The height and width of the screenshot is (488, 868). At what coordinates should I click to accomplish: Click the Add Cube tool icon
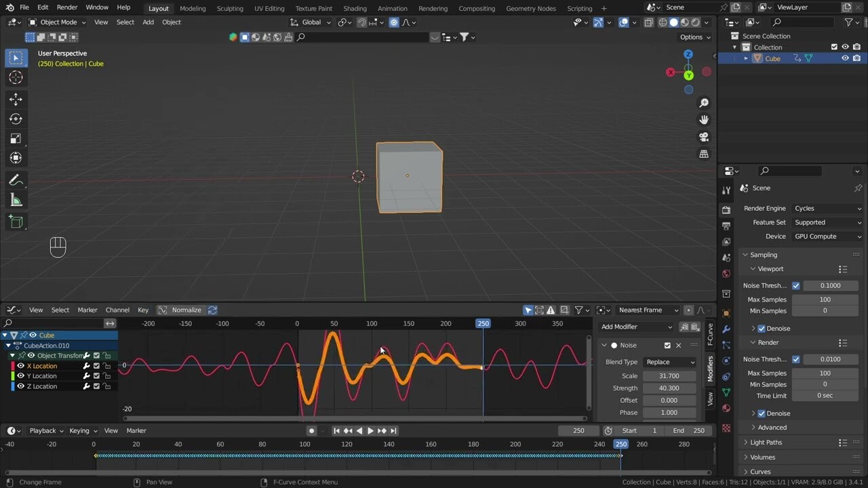pyautogui.click(x=16, y=222)
